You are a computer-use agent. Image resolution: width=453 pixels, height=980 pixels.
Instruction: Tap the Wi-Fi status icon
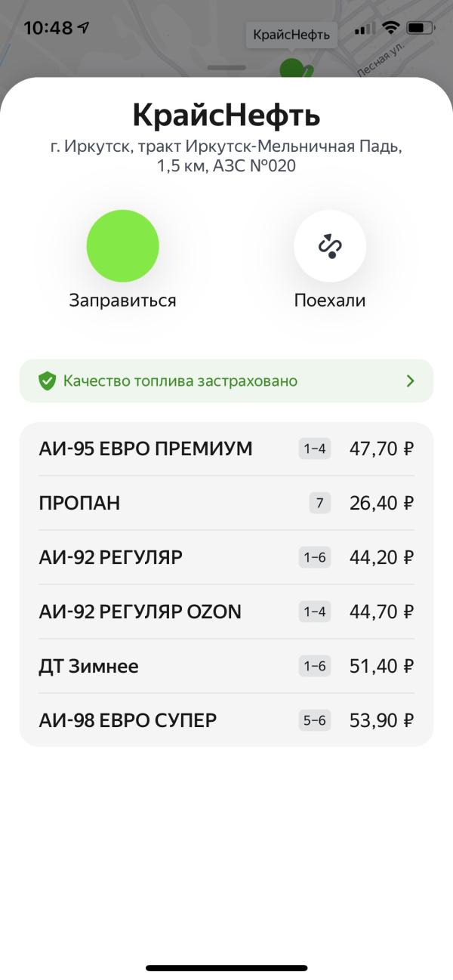click(x=390, y=28)
